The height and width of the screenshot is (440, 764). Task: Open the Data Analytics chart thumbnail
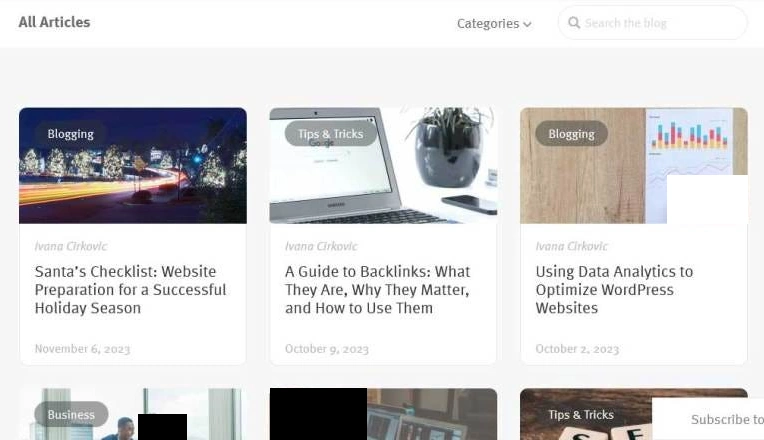tap(633, 166)
